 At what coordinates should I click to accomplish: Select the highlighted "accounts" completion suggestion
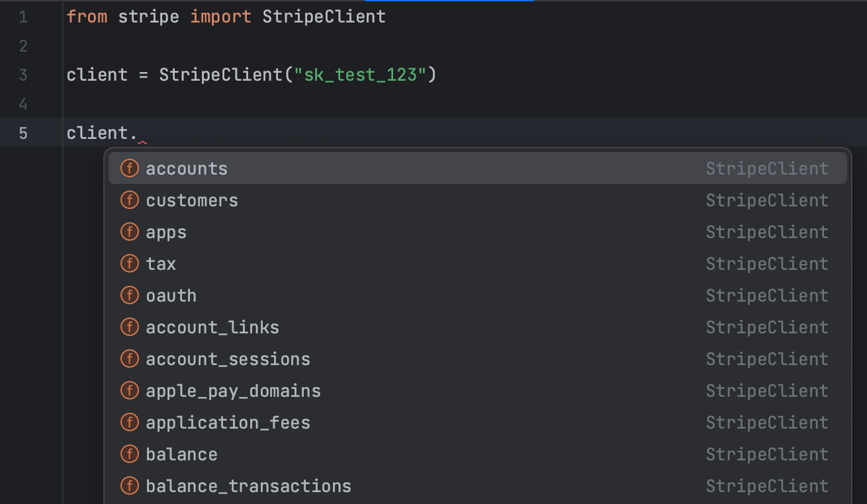pyautogui.click(x=187, y=168)
